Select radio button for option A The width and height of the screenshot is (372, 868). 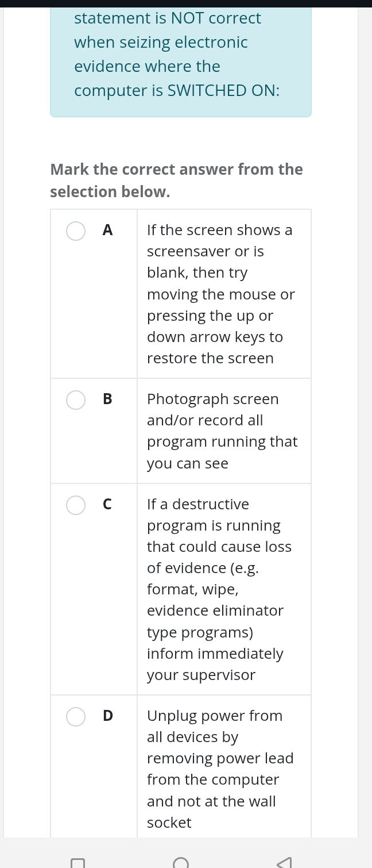pos(76,231)
